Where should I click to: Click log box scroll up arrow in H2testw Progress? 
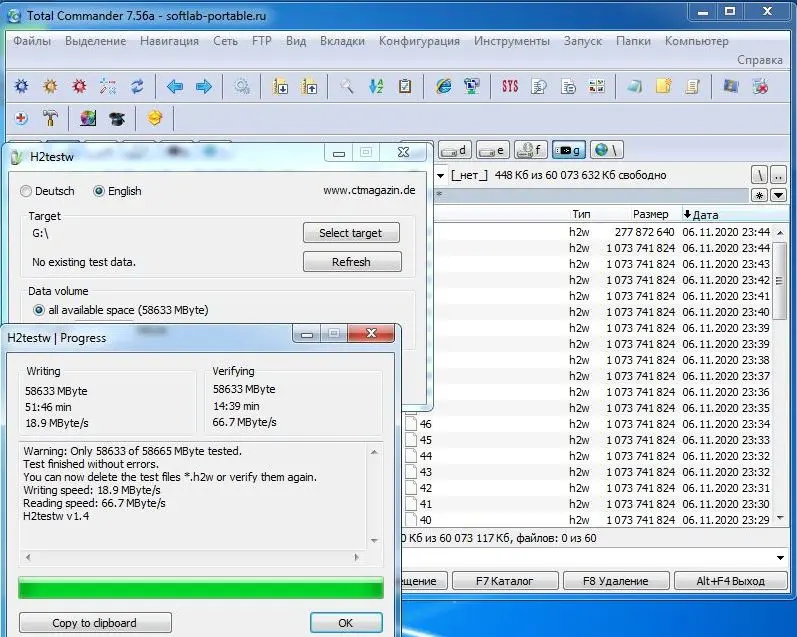pos(374,452)
